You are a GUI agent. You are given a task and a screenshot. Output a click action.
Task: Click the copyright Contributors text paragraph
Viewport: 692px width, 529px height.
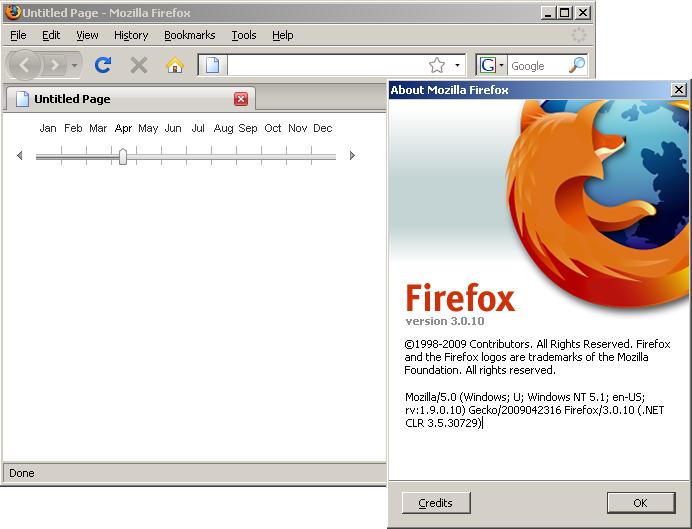tap(537, 357)
